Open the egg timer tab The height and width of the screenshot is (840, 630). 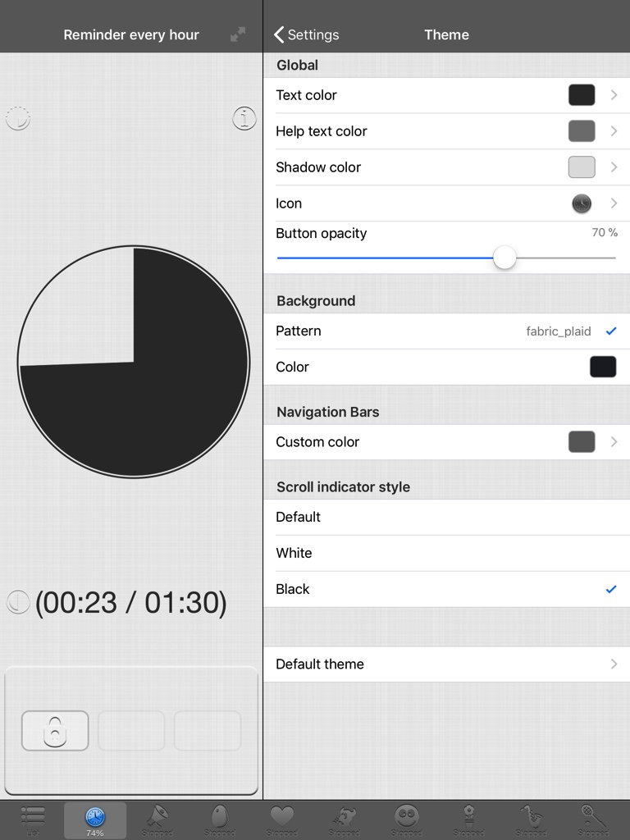coord(220,820)
